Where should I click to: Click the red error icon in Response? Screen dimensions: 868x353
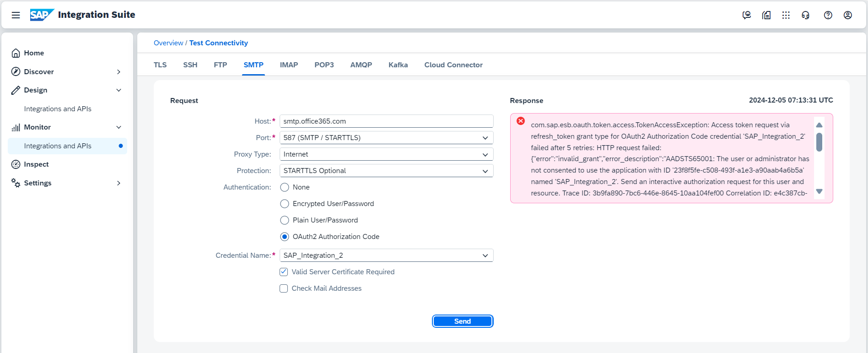(x=521, y=121)
